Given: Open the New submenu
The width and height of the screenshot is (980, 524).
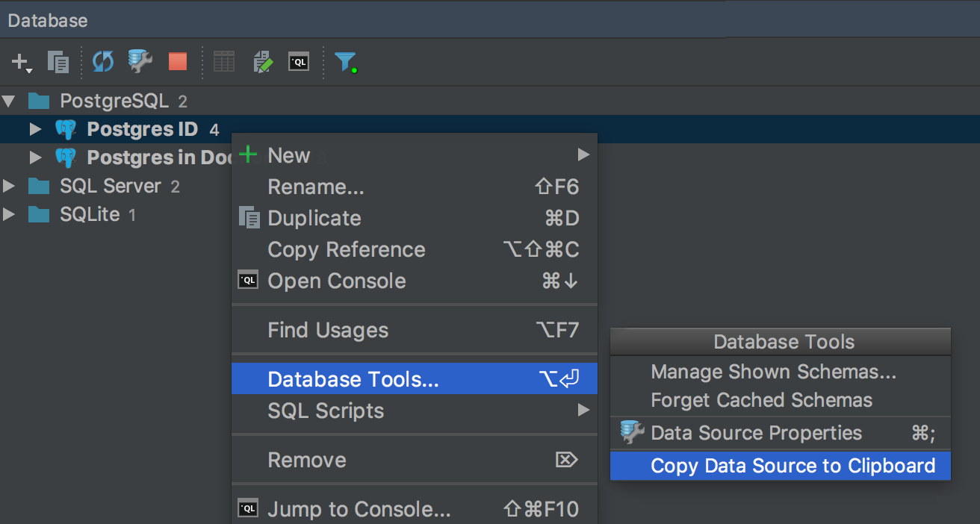Looking at the screenshot, I should pos(415,155).
